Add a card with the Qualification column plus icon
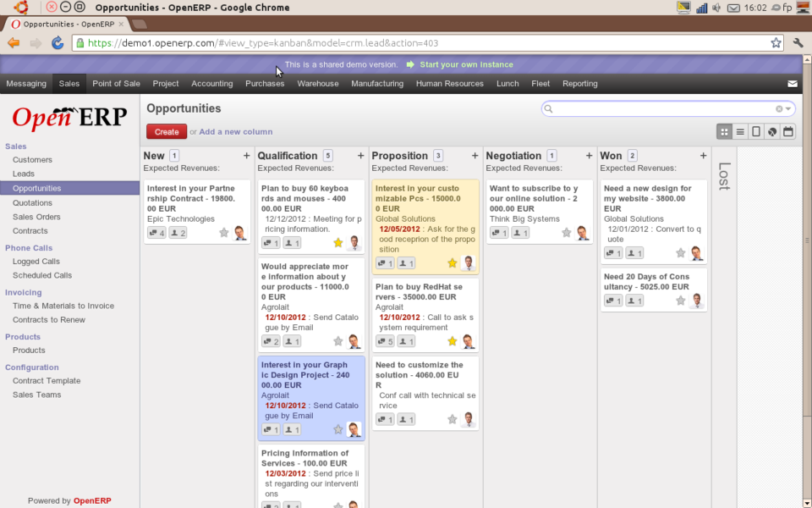 [x=360, y=156]
